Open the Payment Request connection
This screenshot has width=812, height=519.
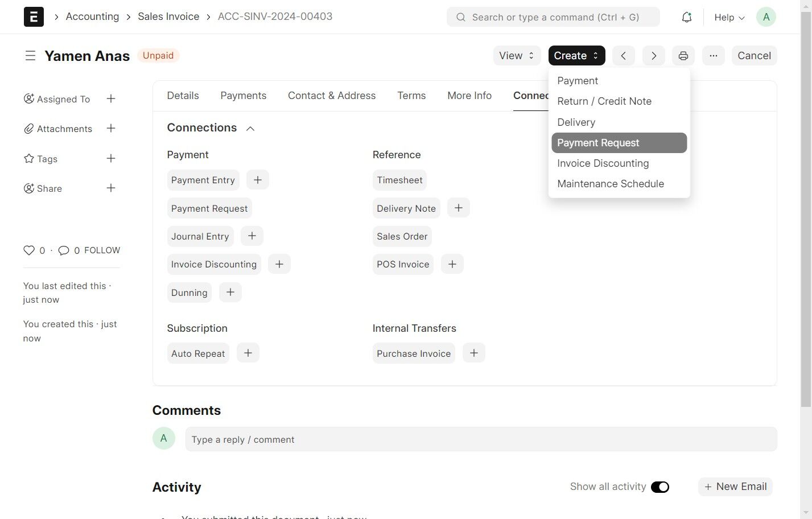pyautogui.click(x=209, y=208)
